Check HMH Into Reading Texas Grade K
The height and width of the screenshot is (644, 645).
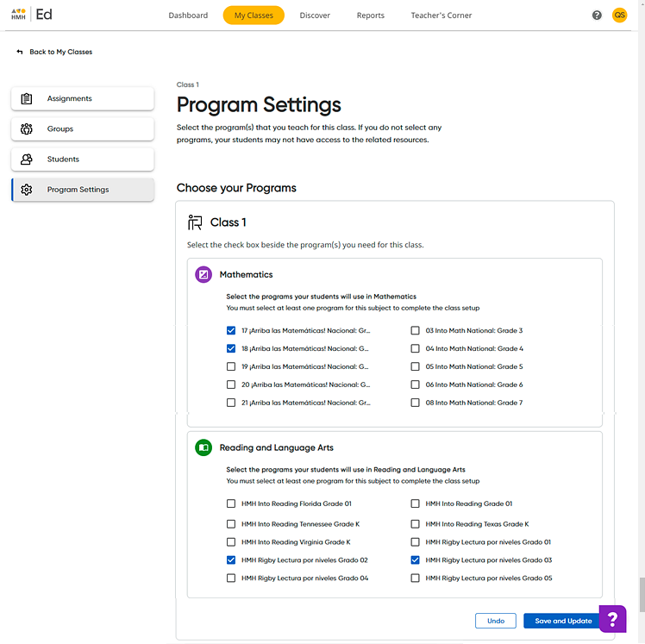coord(415,524)
